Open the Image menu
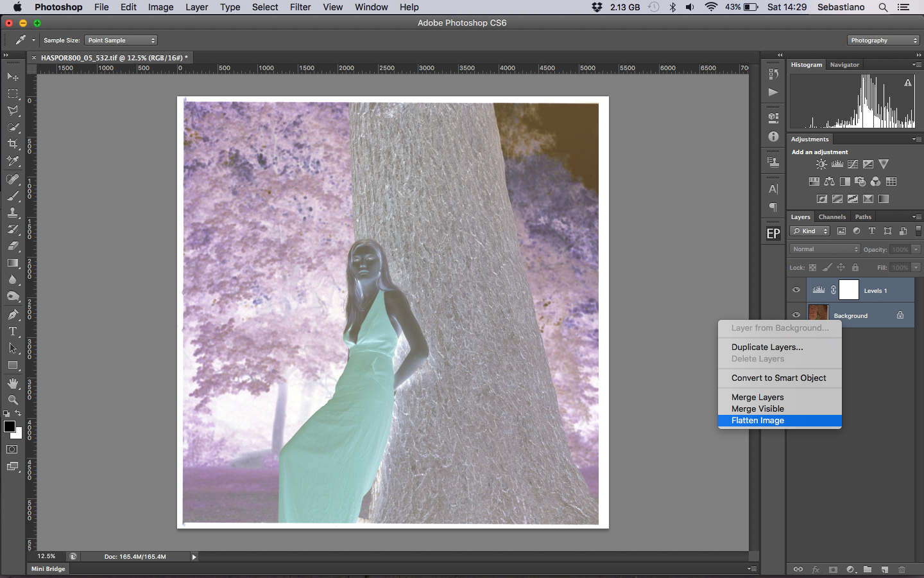924x578 pixels. pyautogui.click(x=160, y=7)
